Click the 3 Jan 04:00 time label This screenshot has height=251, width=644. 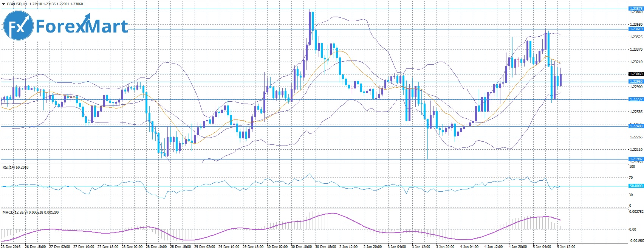397,247
